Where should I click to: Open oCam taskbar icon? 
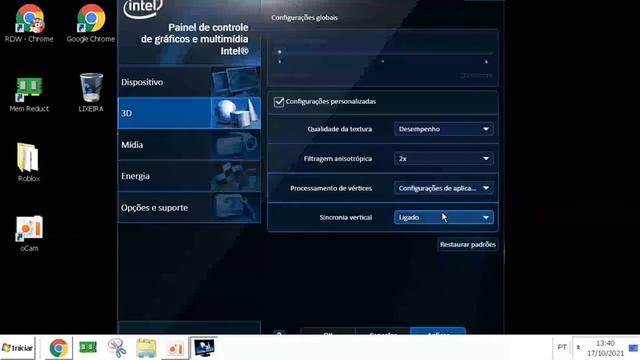click(176, 348)
